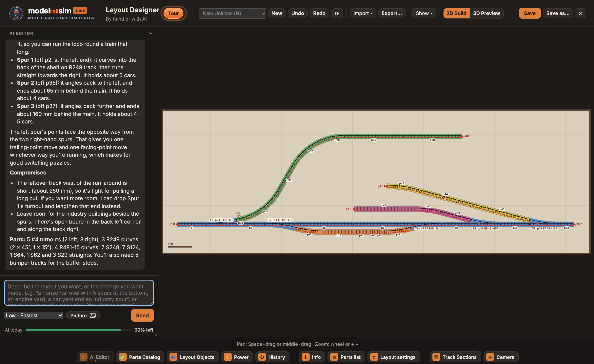Click the refresh/rotate icon beside Redo
Viewport: 594px width, 364px height.
[337, 13]
